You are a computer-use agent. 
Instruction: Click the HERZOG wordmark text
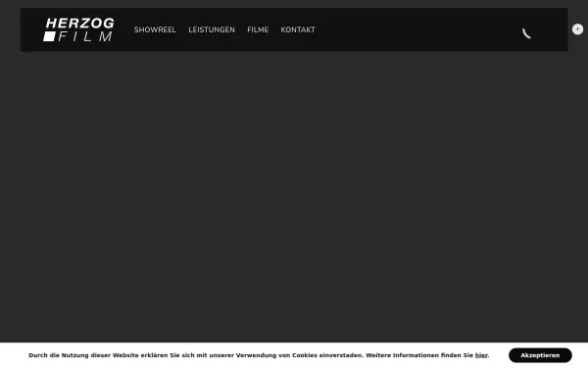click(x=80, y=24)
